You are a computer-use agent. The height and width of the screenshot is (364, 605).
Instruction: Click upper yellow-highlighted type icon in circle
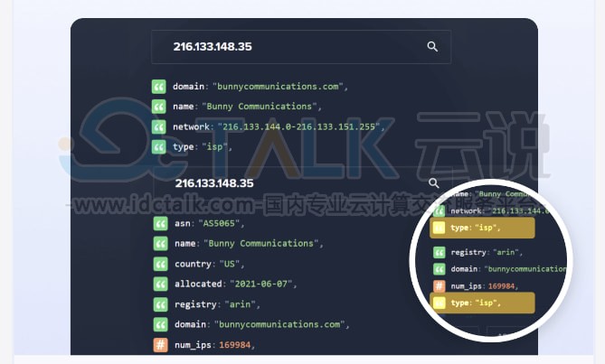pos(440,228)
